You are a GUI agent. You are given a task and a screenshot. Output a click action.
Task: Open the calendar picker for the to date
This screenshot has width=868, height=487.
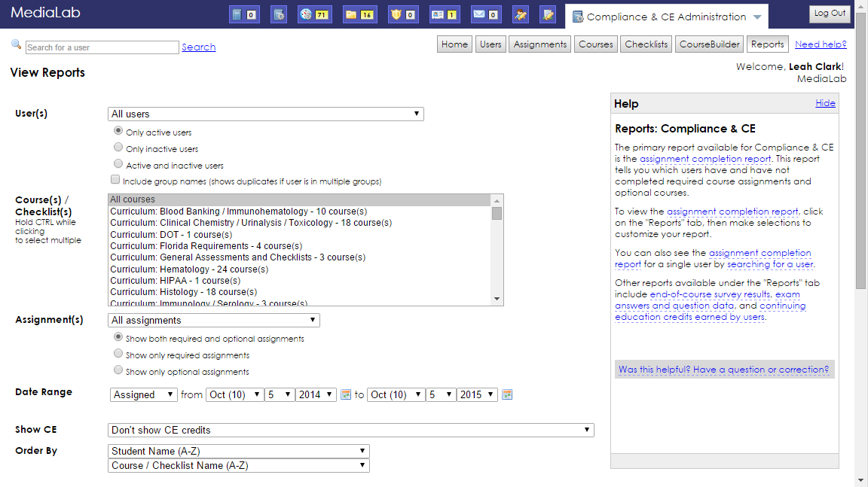point(507,394)
